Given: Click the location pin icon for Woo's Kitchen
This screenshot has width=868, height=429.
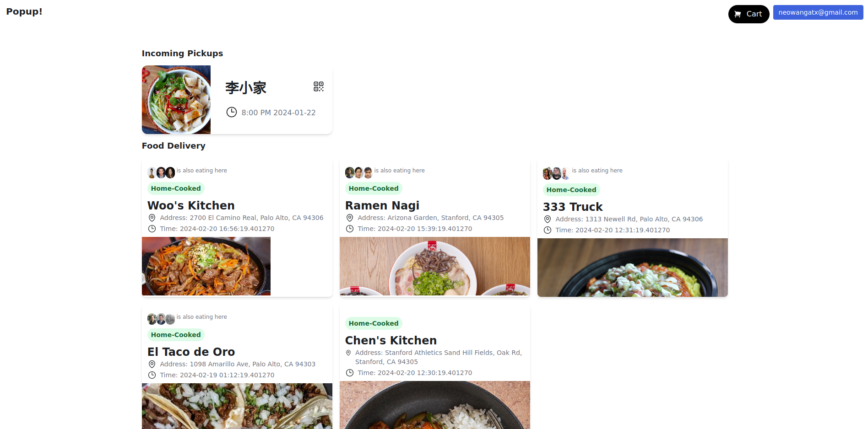Looking at the screenshot, I should (152, 218).
